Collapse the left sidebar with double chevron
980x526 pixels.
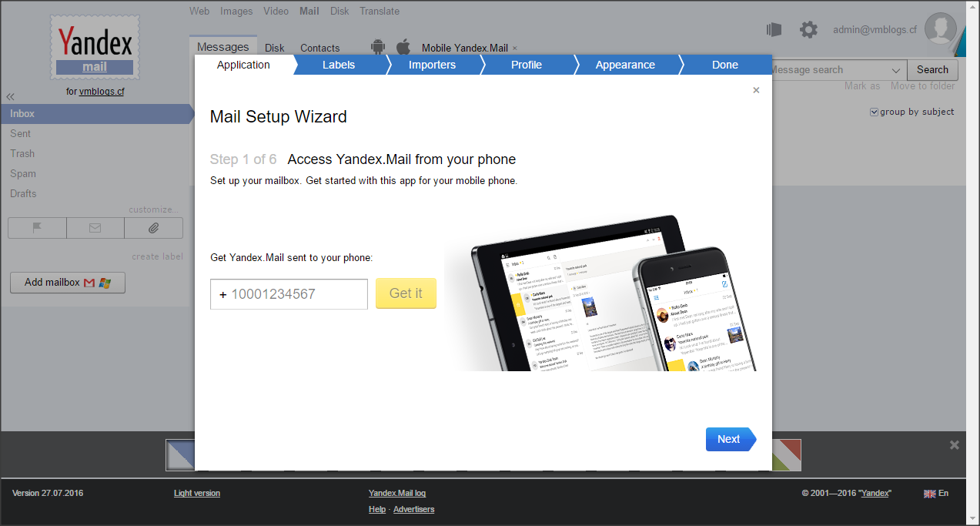(11, 97)
